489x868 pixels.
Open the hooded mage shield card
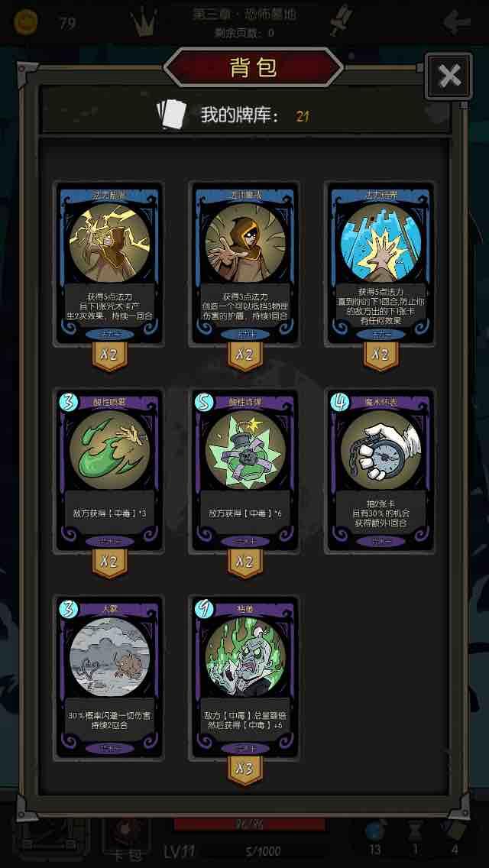(x=244, y=264)
